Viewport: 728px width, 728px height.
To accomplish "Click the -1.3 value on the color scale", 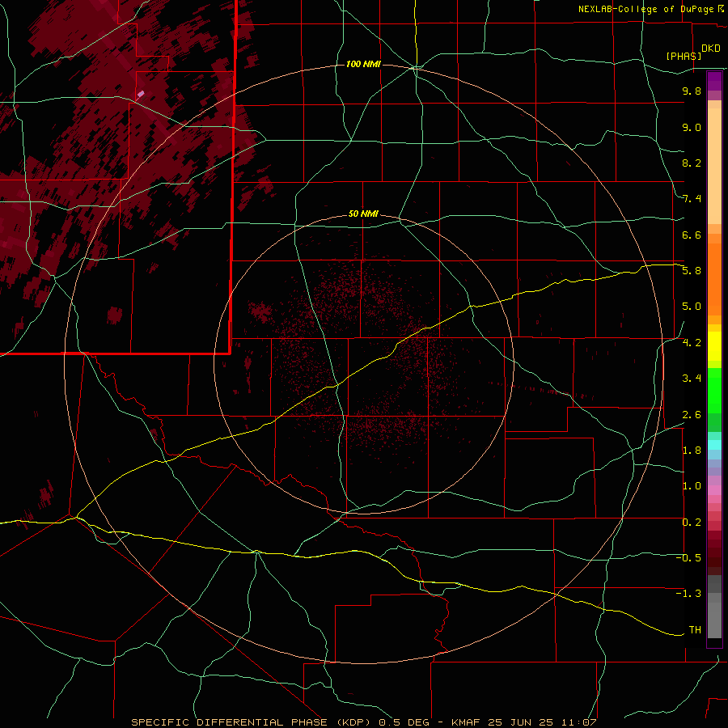I will click(x=688, y=594).
